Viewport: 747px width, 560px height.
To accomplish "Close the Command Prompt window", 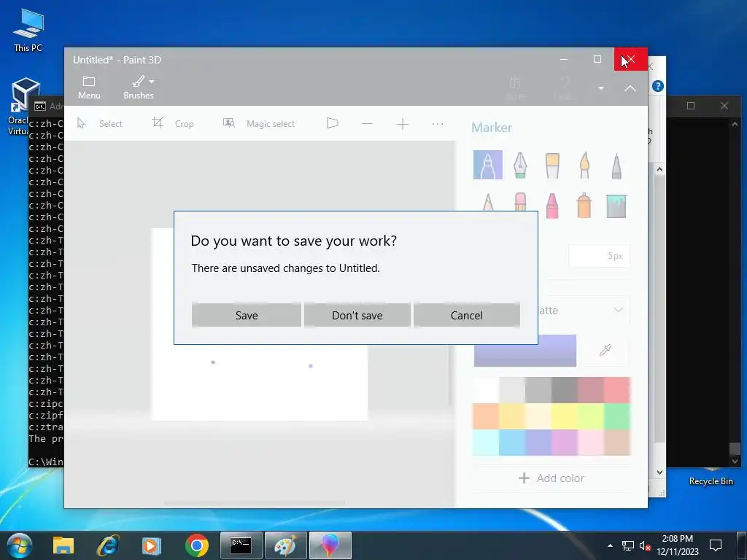I will 724,106.
